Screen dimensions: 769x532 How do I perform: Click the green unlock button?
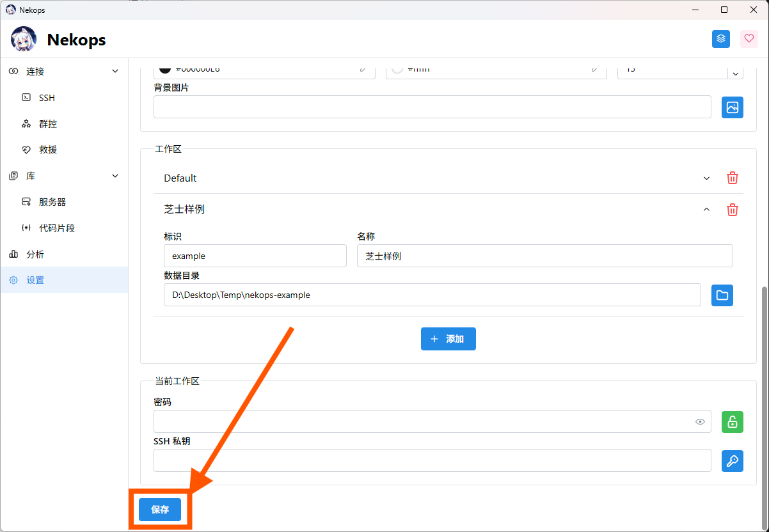pyautogui.click(x=733, y=422)
